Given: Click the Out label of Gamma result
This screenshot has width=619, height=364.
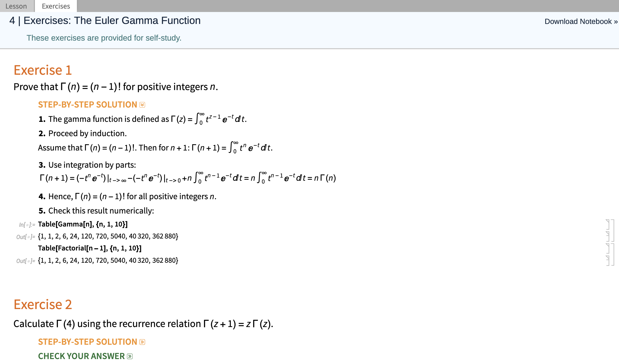Looking at the screenshot, I should click(26, 237).
